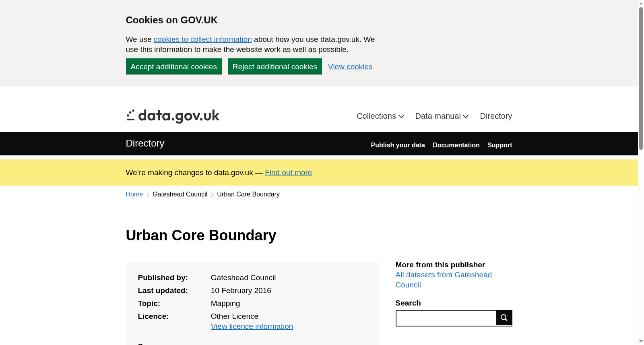The width and height of the screenshot is (644, 345).
Task: Expand the Collections menu
Action: point(380,116)
